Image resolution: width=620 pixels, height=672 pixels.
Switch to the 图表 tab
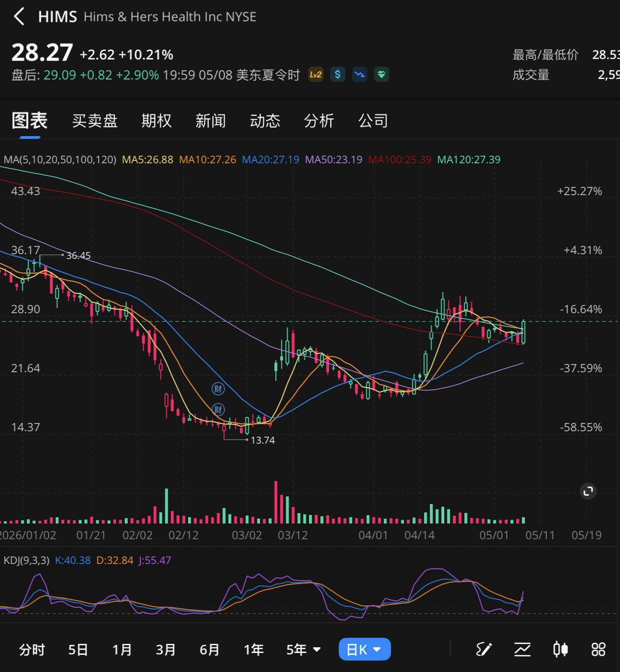coord(30,120)
